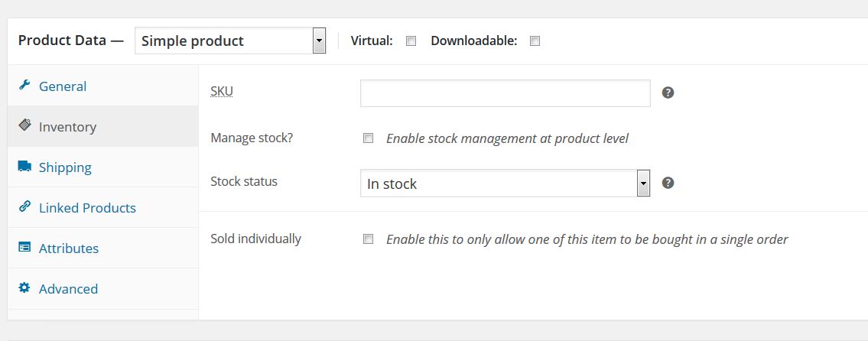
Task: Expand the Stock status dropdown
Action: click(x=505, y=183)
